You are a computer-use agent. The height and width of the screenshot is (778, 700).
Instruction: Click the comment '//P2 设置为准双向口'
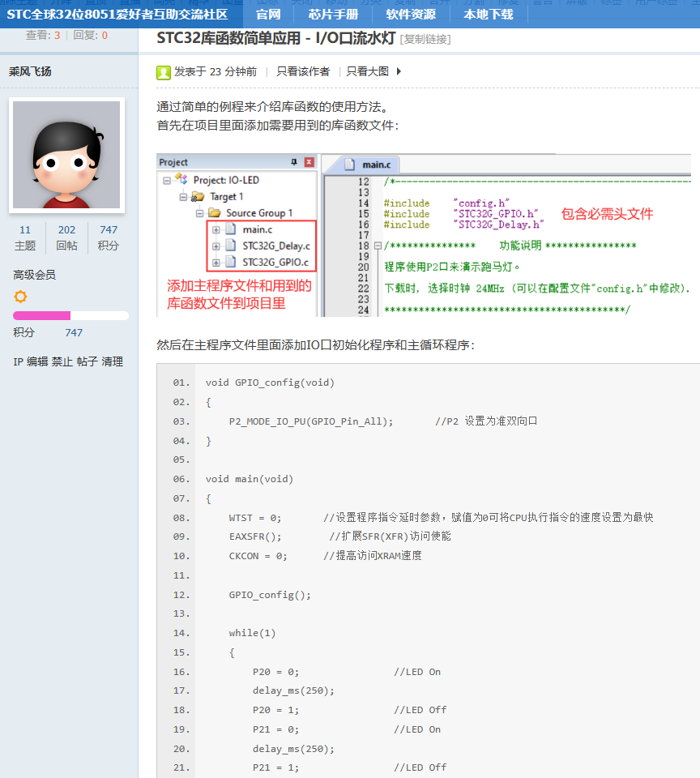(x=486, y=421)
